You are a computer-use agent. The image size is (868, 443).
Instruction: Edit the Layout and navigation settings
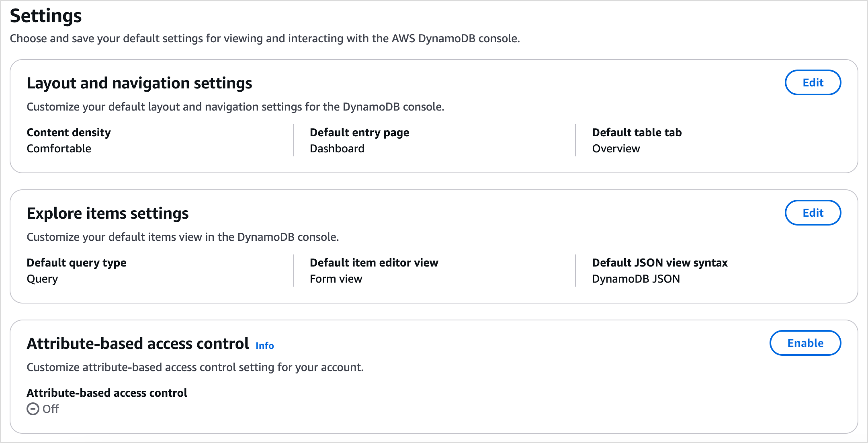(813, 82)
